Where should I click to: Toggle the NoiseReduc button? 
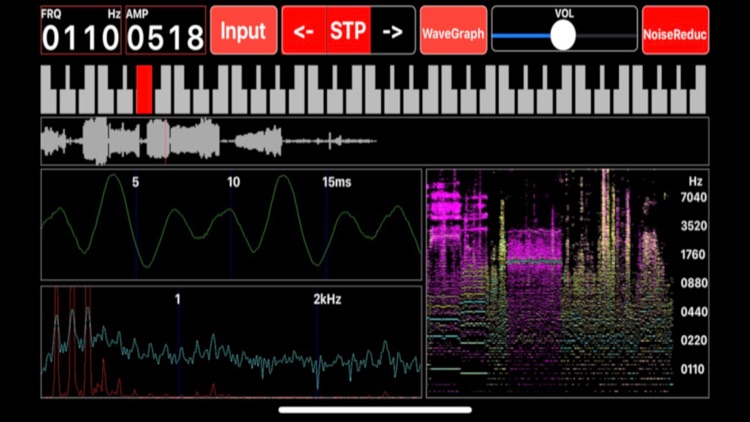(675, 30)
